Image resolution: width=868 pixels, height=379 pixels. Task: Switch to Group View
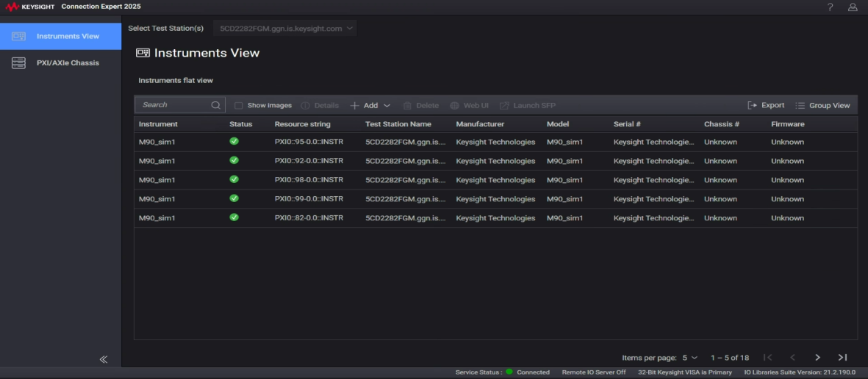point(822,105)
